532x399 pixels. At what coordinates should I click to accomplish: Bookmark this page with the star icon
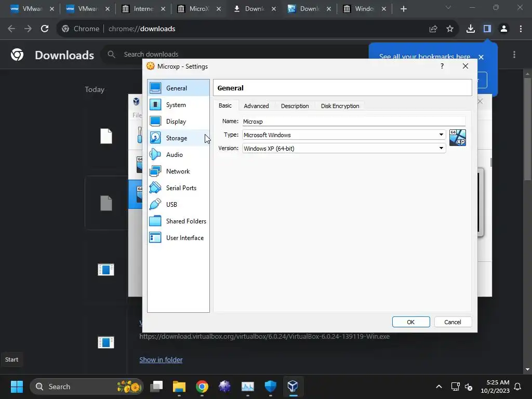pyautogui.click(x=450, y=29)
